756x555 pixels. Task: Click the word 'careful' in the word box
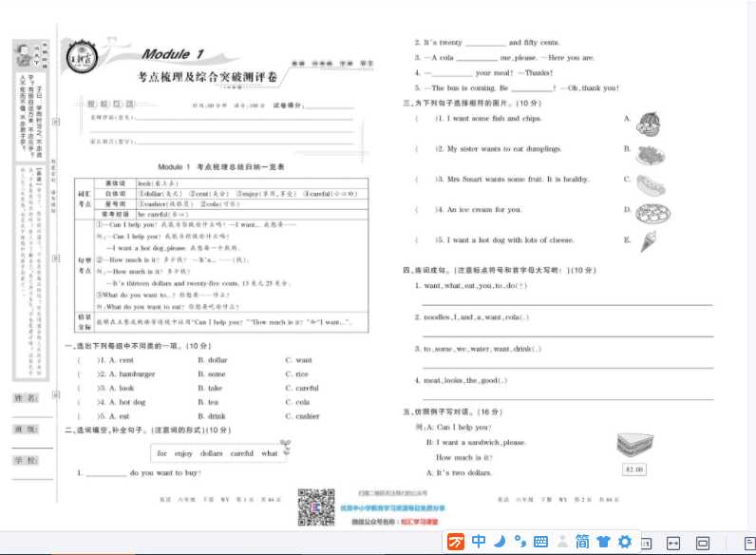242,453
